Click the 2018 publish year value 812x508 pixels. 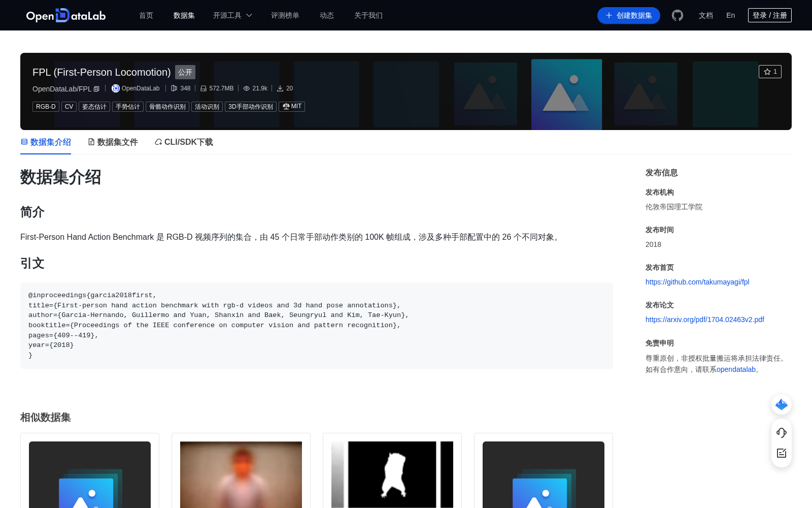pos(653,244)
